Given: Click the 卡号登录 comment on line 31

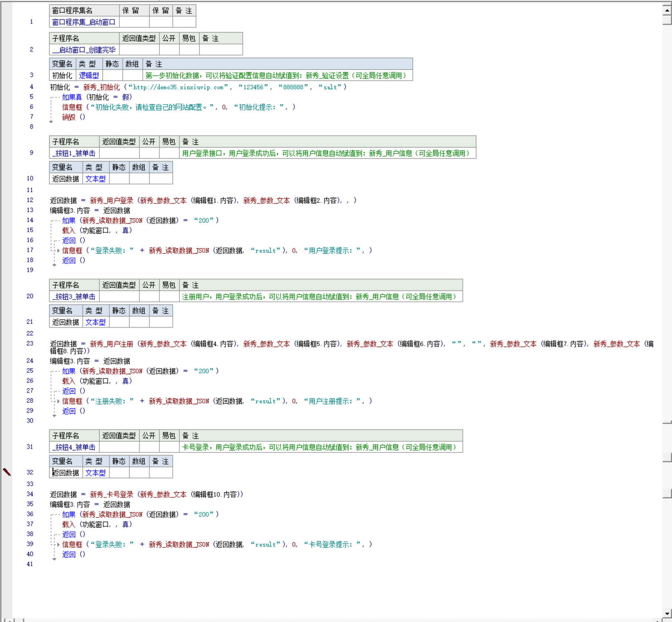Looking at the screenshot, I should coord(319,447).
